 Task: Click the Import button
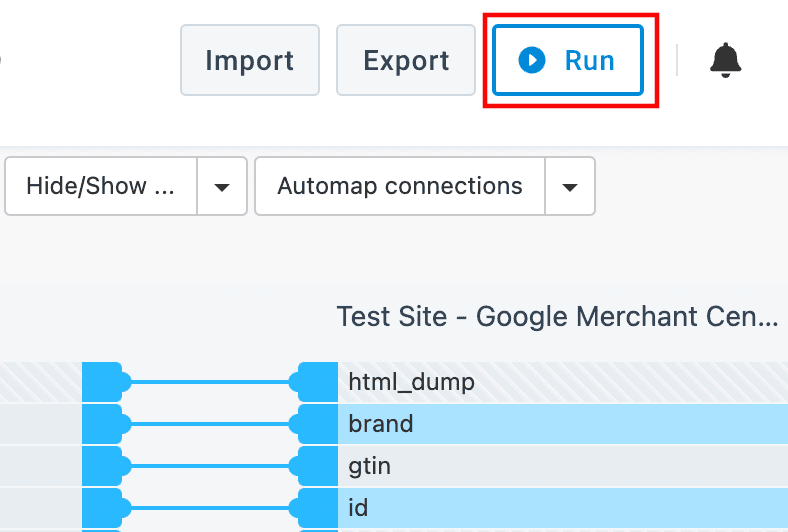click(249, 60)
